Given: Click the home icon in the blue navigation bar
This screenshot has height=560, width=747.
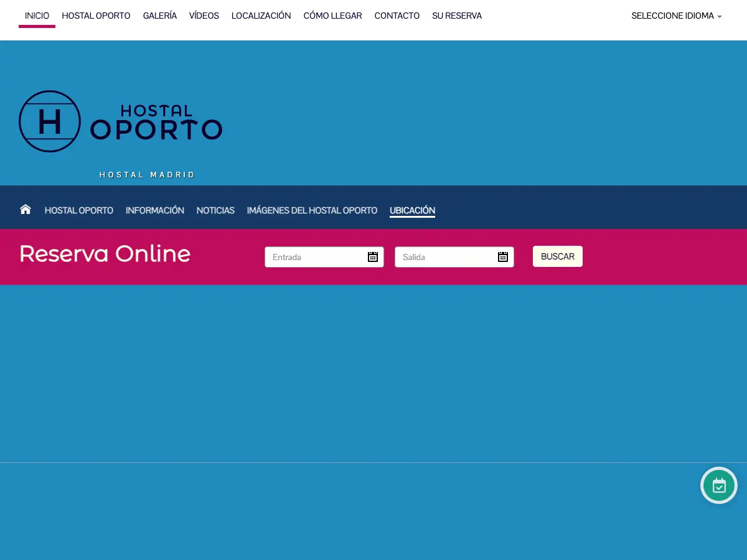Looking at the screenshot, I should 26,210.
